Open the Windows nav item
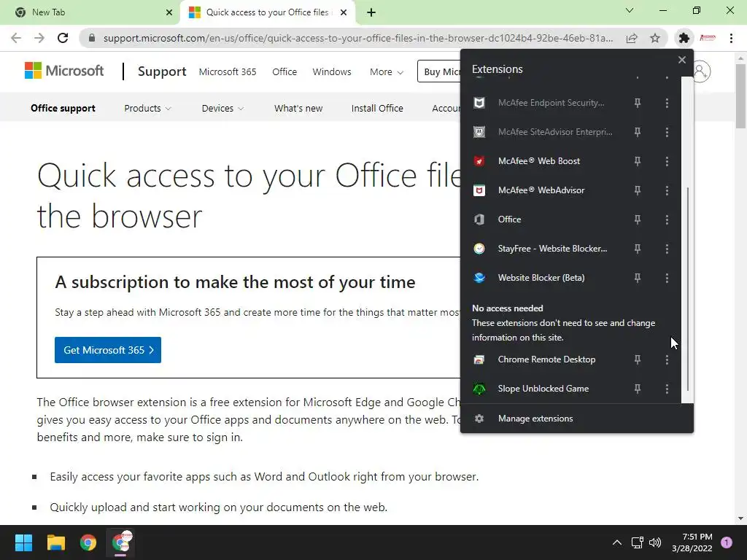This screenshot has width=747, height=560. (332, 71)
